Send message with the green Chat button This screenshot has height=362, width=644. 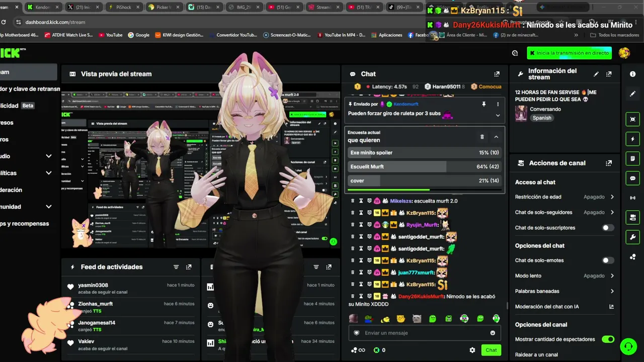tap(491, 350)
